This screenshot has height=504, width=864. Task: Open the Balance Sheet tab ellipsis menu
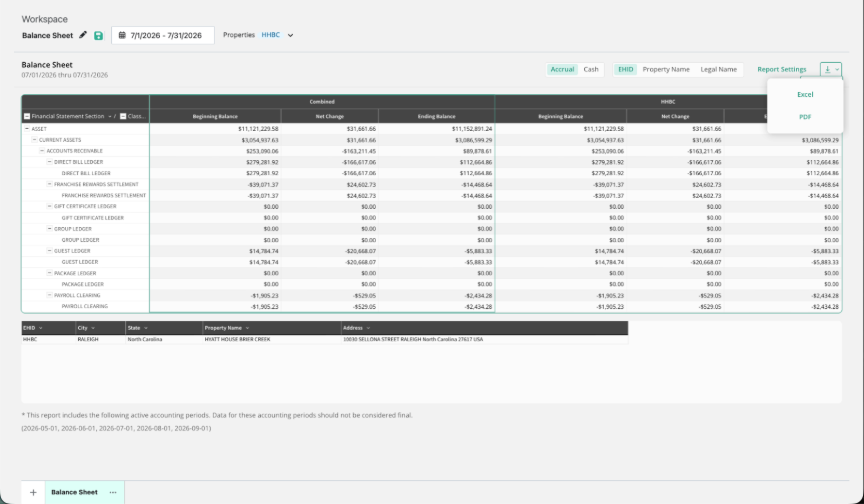(113, 492)
